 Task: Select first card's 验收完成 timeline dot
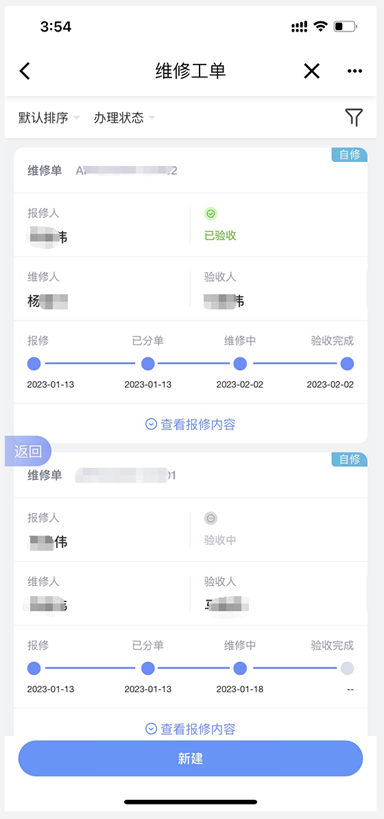click(347, 364)
